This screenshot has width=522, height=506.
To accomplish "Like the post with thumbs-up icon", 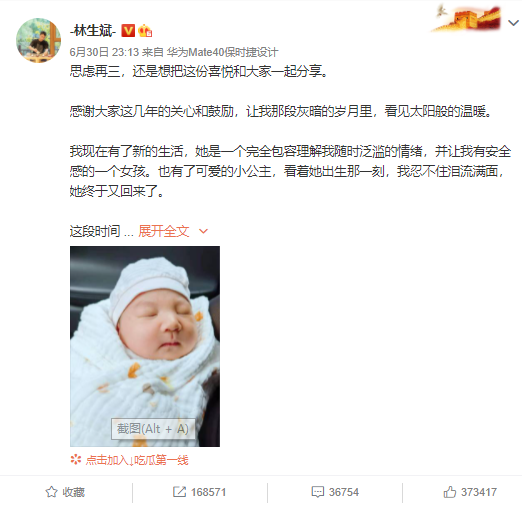I will tap(449, 492).
